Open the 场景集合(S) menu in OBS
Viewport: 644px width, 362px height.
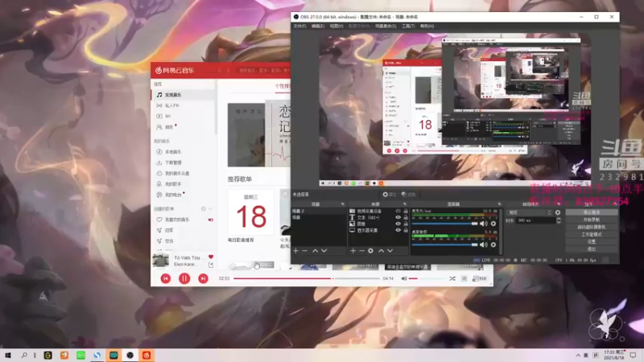[386, 26]
